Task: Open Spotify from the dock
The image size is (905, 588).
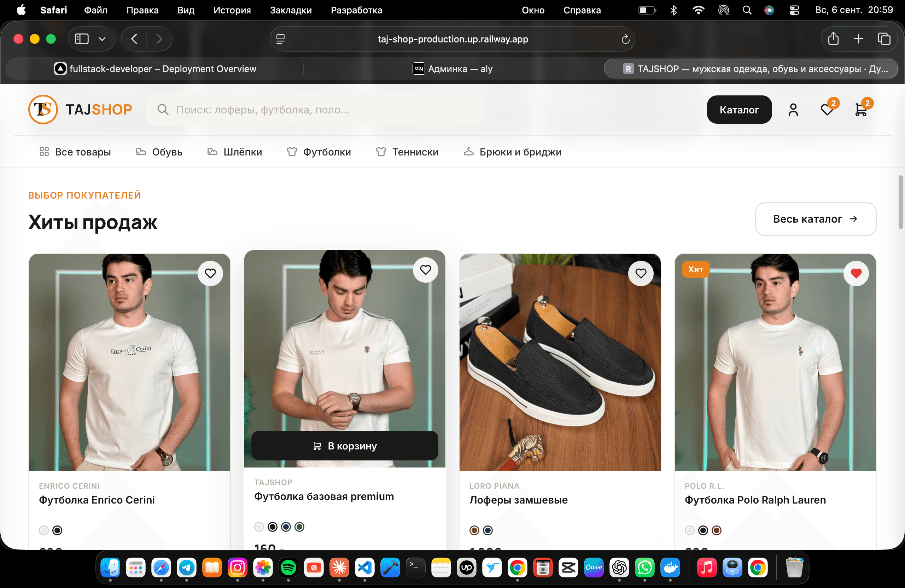Action: coord(288,568)
